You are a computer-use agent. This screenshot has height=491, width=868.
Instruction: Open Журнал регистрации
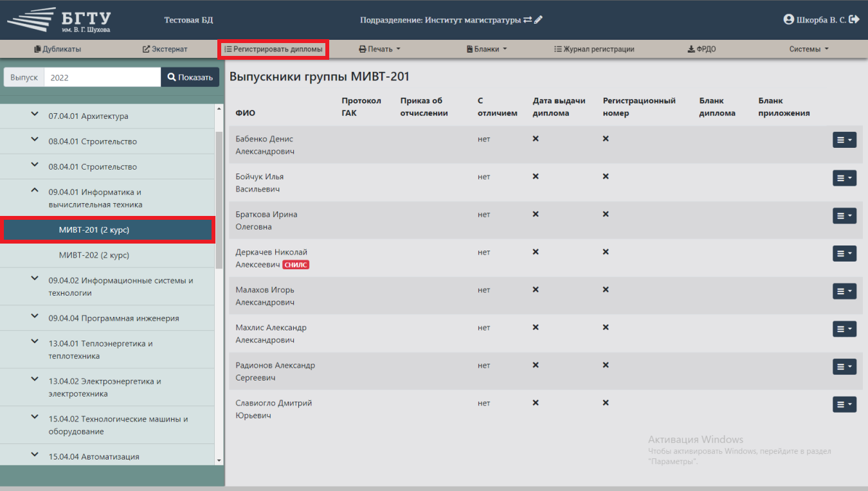pos(594,49)
